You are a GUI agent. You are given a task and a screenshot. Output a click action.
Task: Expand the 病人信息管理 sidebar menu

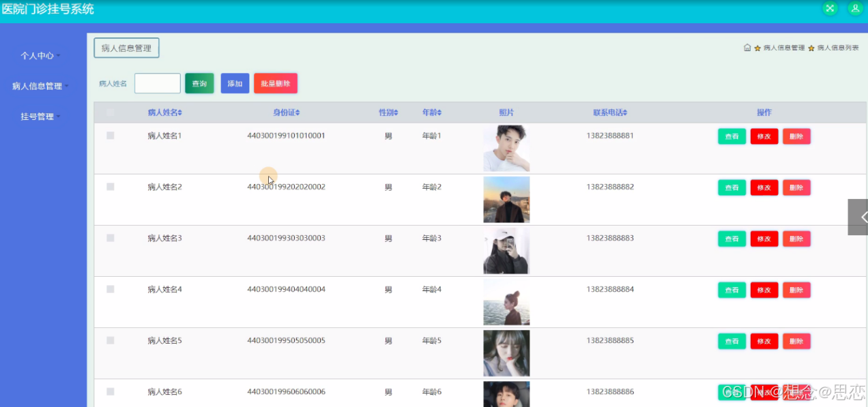pos(40,86)
